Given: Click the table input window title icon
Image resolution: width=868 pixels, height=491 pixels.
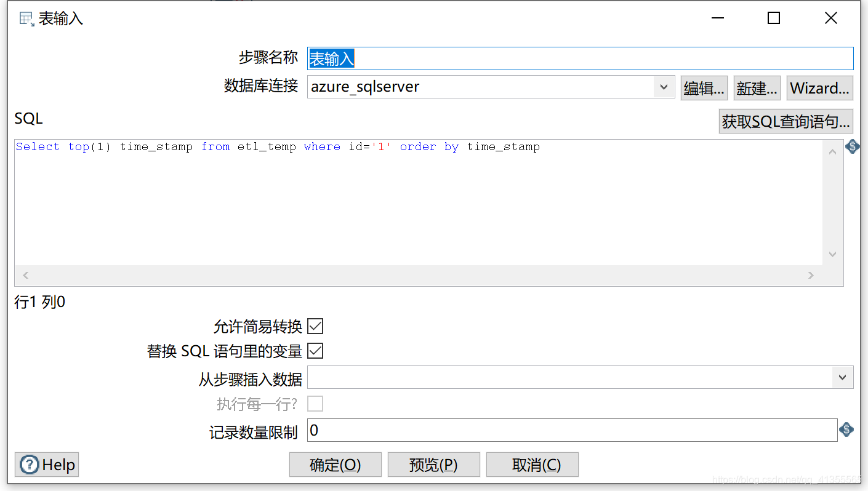Looking at the screenshot, I should tap(26, 18).
